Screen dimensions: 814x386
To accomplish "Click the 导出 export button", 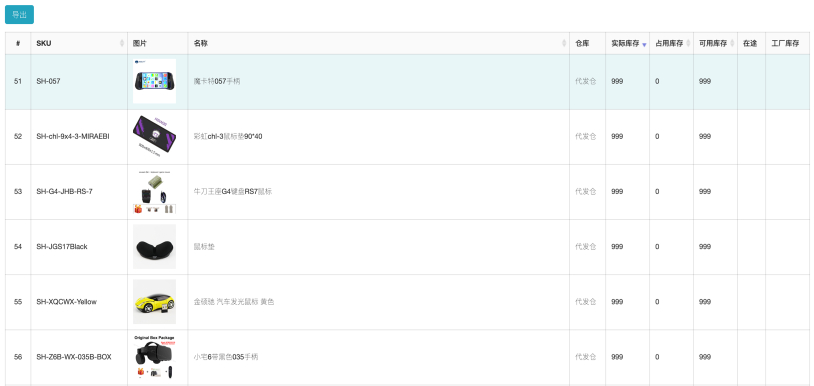I will coord(19,15).
